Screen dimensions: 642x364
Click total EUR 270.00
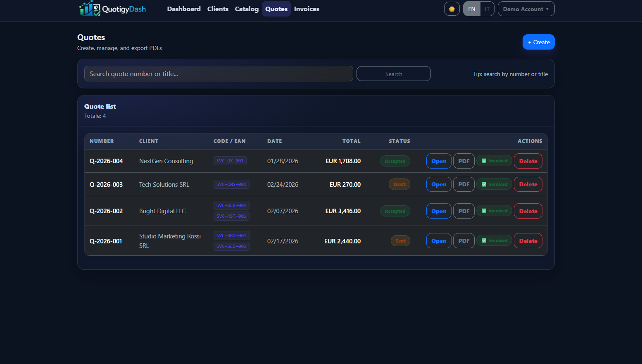(345, 185)
